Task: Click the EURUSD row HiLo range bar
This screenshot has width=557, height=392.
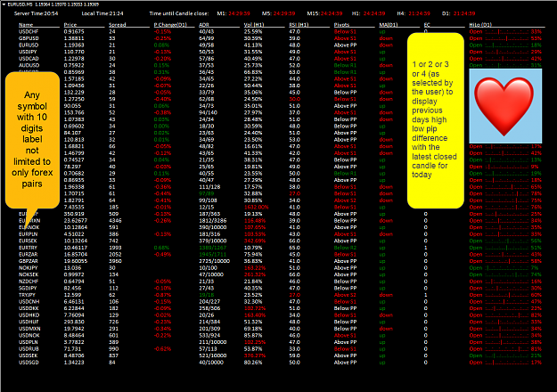Action: click(507, 45)
